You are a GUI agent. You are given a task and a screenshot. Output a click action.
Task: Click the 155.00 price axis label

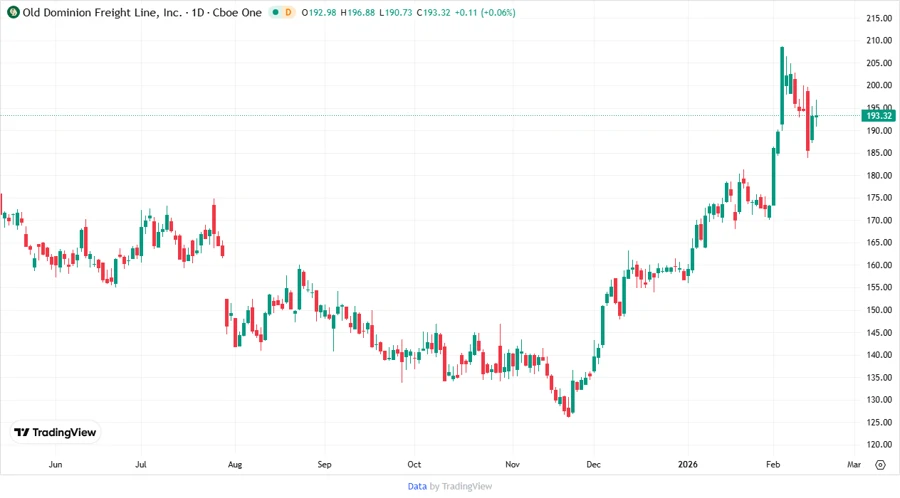click(879, 287)
